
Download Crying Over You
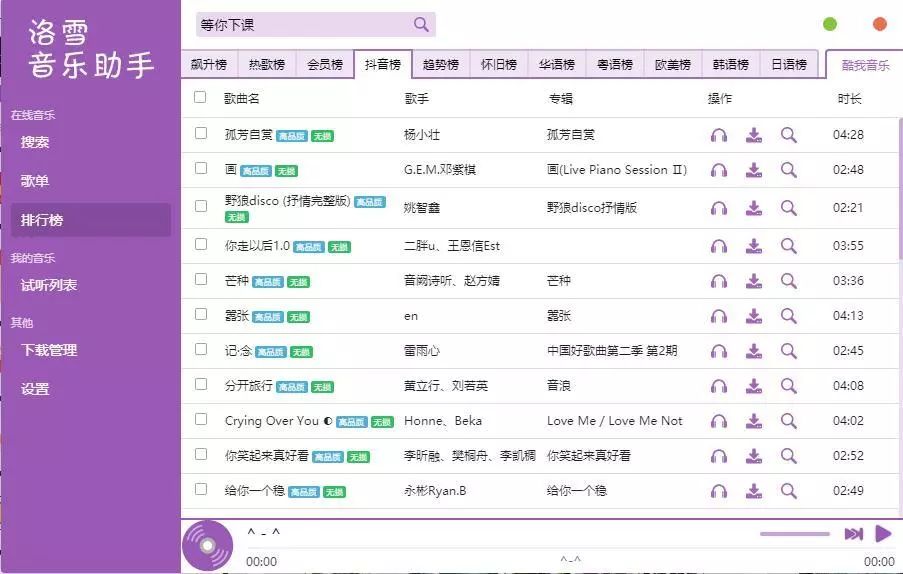point(754,421)
